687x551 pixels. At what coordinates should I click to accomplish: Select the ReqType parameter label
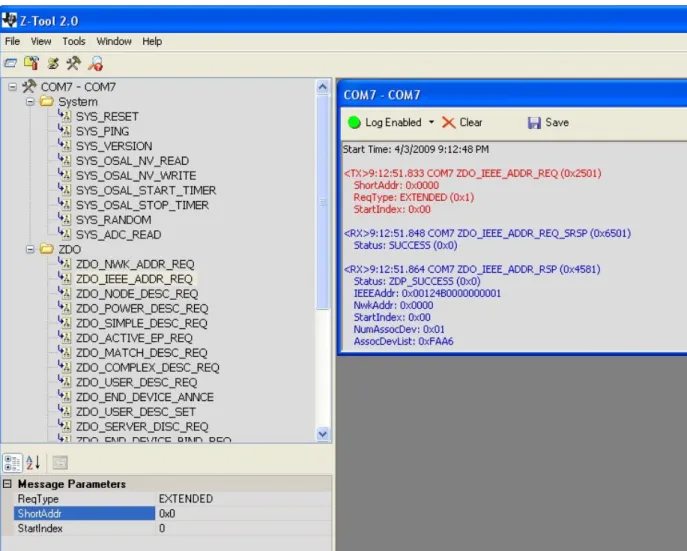pyautogui.click(x=38, y=499)
